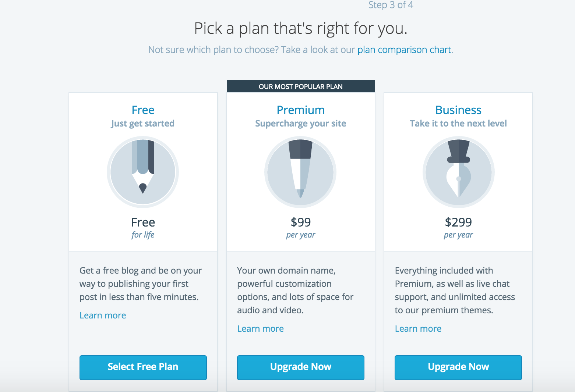The image size is (575, 392).
Task: Click the Free plan title heading
Action: tap(143, 110)
